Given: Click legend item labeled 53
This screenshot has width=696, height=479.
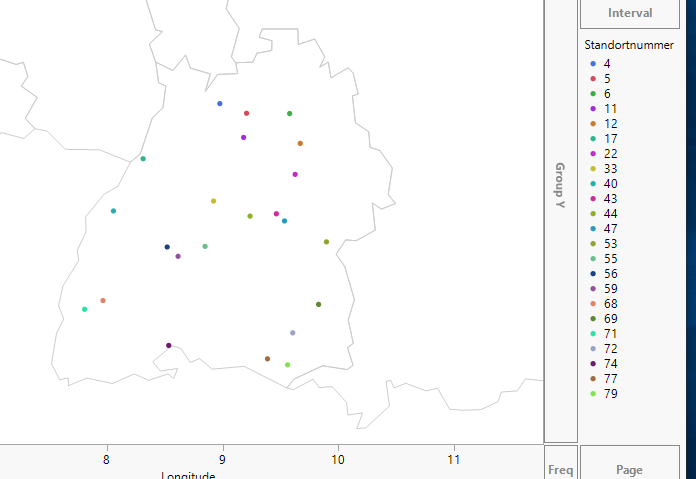Looking at the screenshot, I should tap(603, 244).
